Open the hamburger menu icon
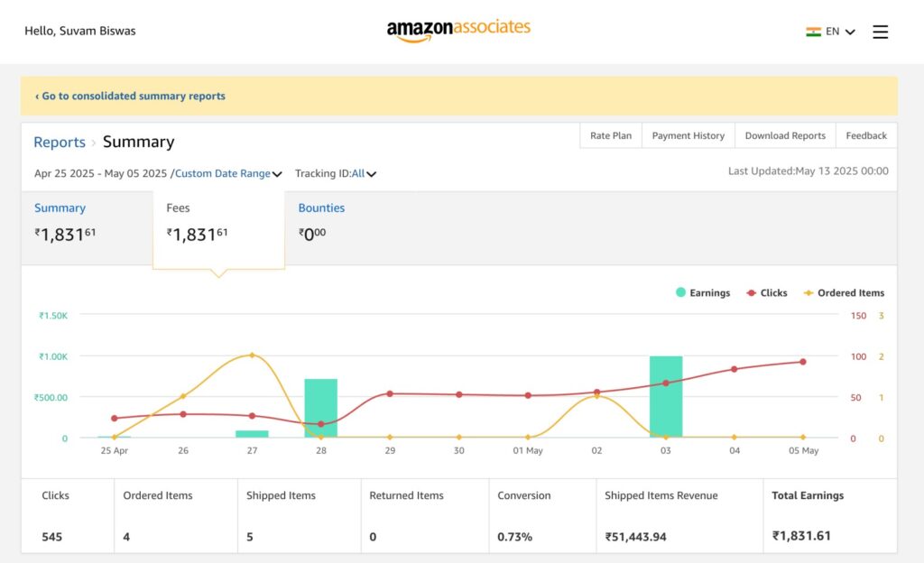 click(880, 32)
